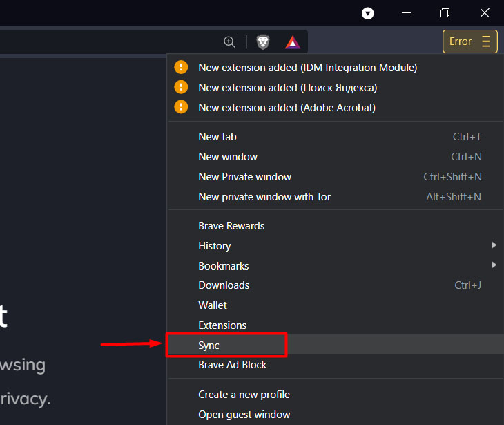Expand the Bookmarks submenu arrow
This screenshot has height=425, width=504.
494,265
